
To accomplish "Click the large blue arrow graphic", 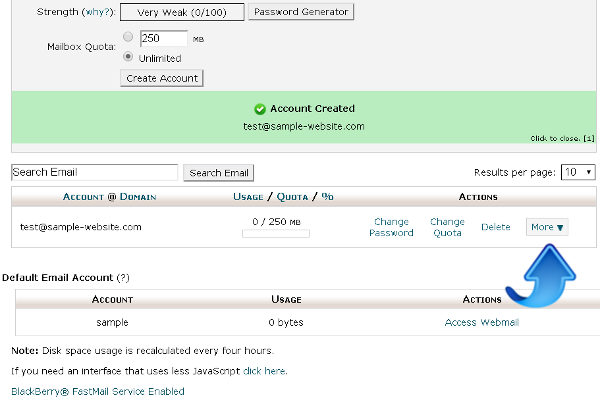I will (x=544, y=272).
